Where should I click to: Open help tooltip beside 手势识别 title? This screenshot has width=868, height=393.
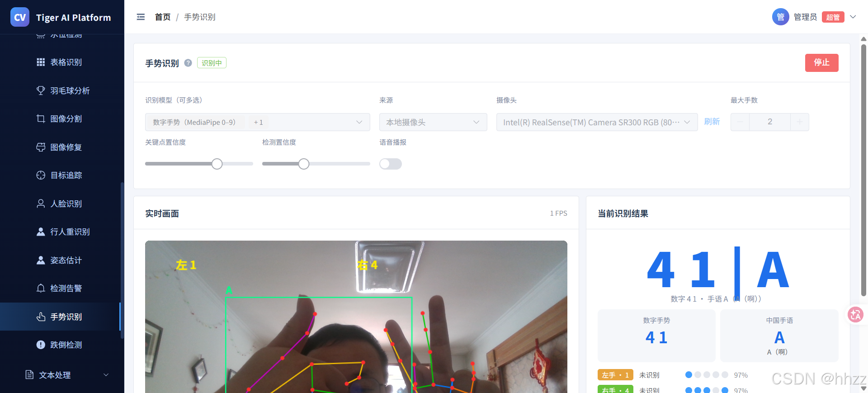tap(188, 63)
